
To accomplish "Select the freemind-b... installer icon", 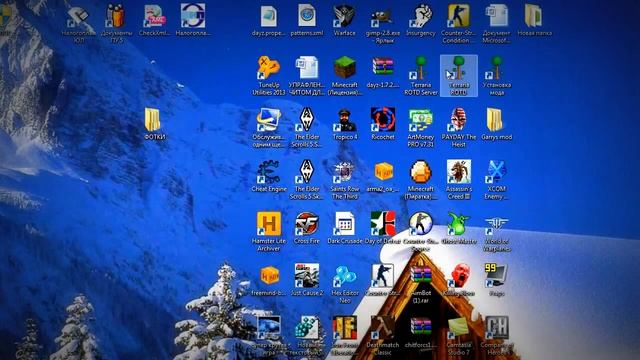I will click(x=269, y=280).
